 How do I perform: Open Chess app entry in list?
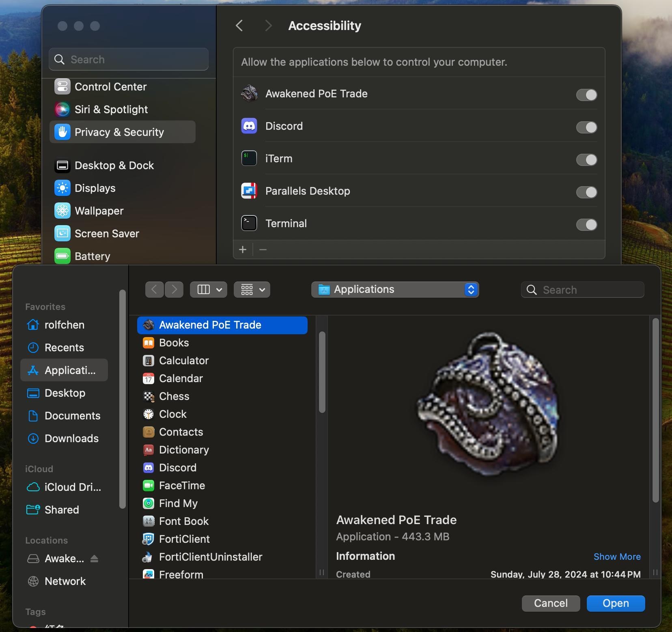pos(174,396)
